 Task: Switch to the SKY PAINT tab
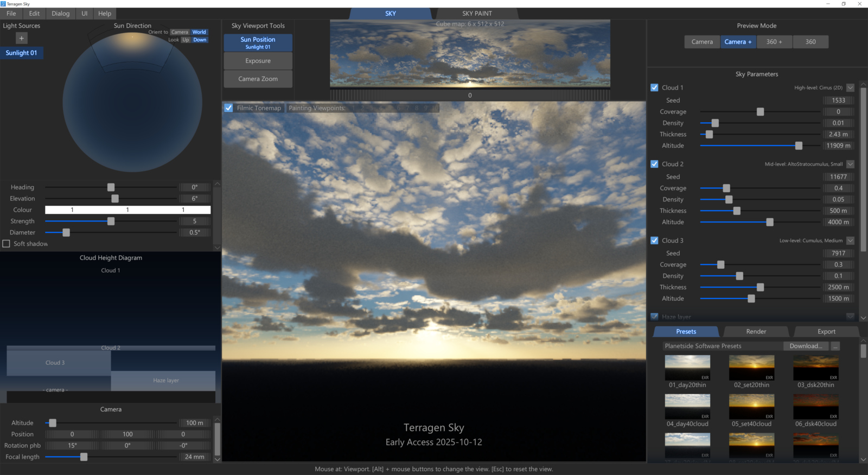(x=477, y=14)
